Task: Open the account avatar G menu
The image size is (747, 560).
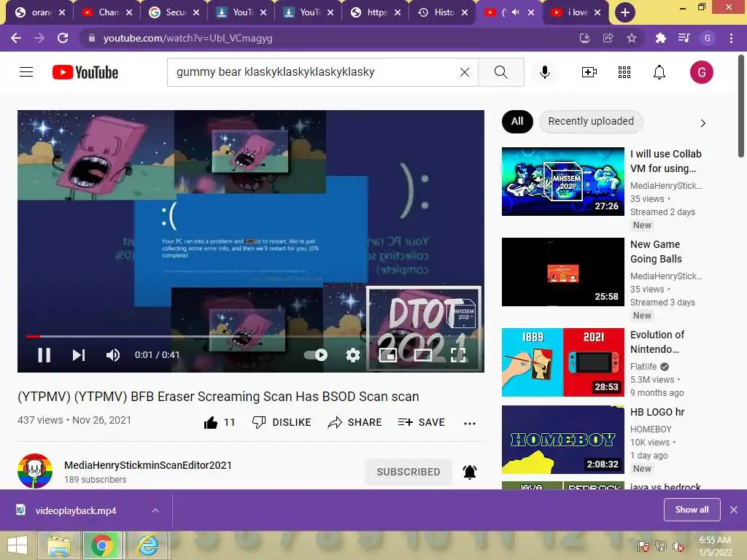Action: click(x=701, y=72)
